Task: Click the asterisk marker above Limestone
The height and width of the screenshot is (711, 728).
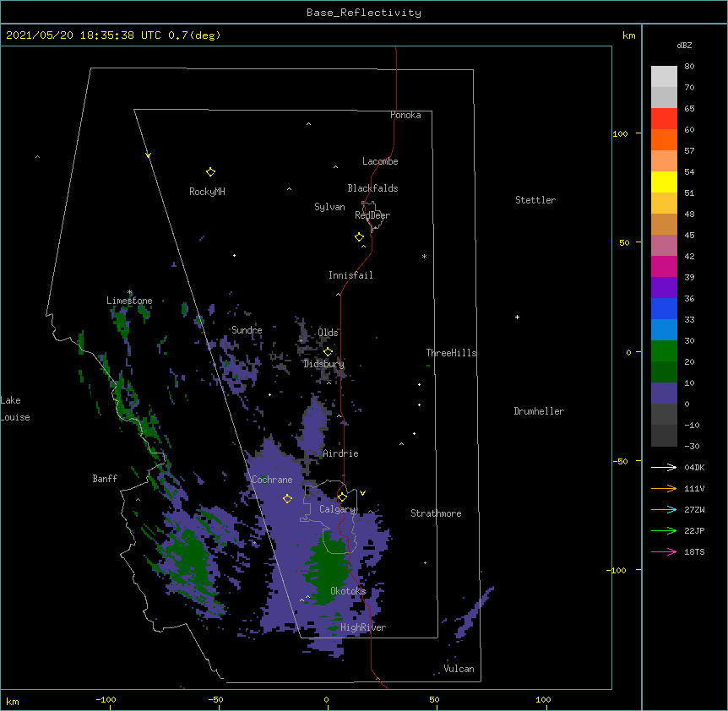Action: tap(130, 292)
